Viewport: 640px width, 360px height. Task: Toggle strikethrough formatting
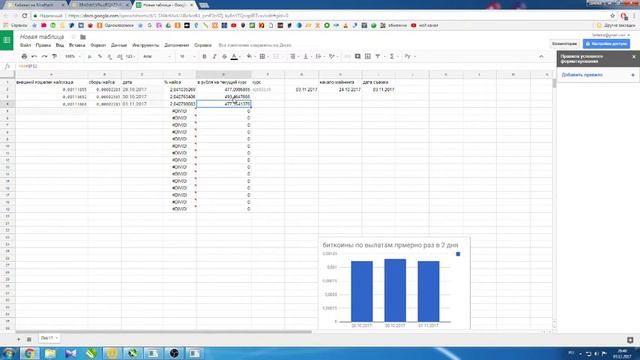tap(224, 56)
